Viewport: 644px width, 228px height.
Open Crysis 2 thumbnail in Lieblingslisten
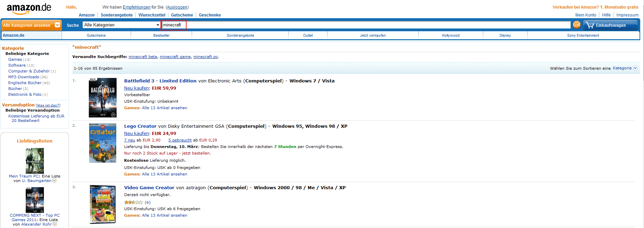(35, 161)
